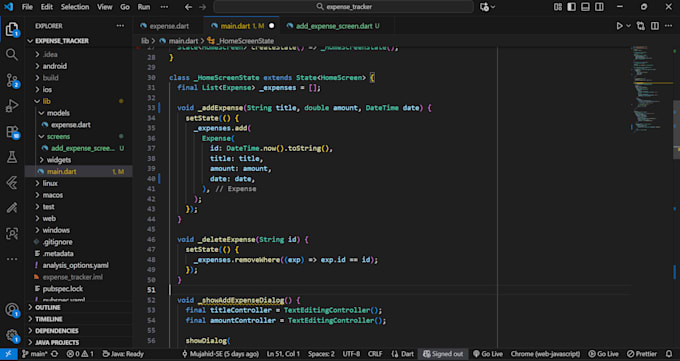The height and width of the screenshot is (361, 680).
Task: Expand the widgets folder
Action: coord(59,160)
